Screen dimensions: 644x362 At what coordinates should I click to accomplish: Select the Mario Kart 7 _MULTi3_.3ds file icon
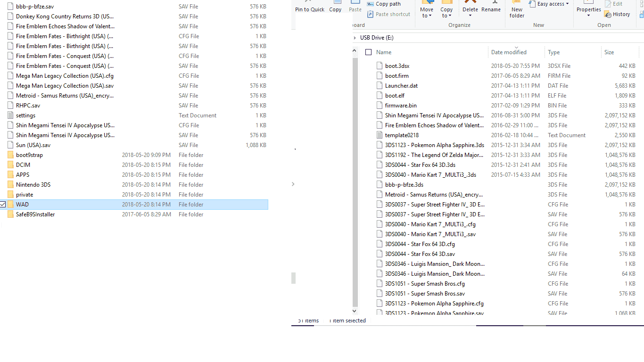380,175
